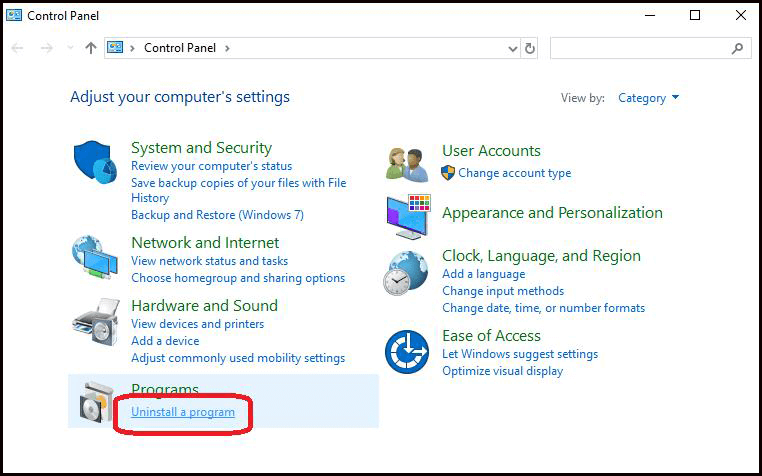Open Adjust commonly used mobility settings
The height and width of the screenshot is (476, 762).
tap(238, 358)
